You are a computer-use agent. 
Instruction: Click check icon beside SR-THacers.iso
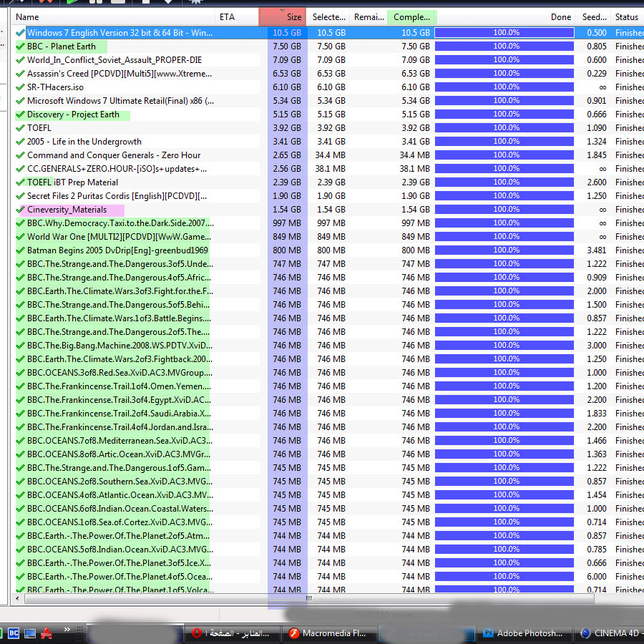(20, 87)
